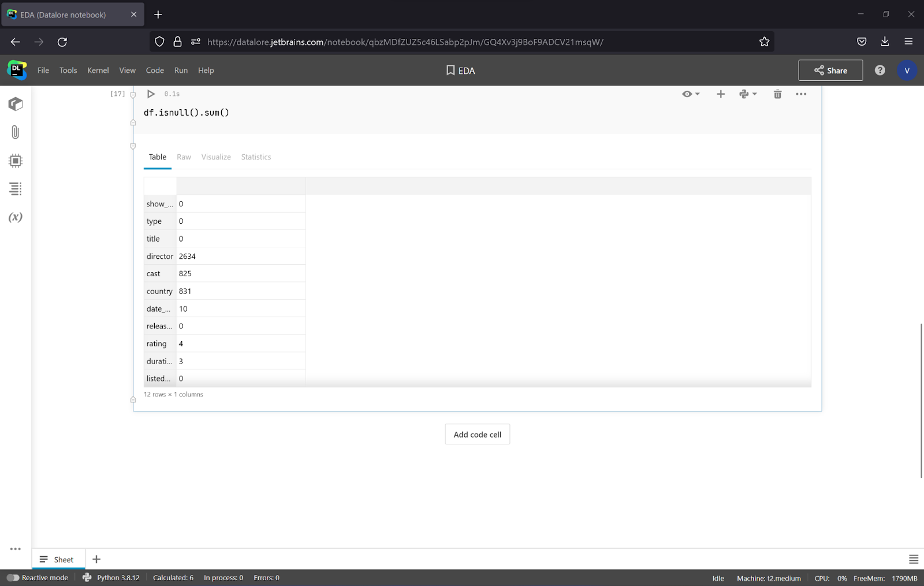The height and width of the screenshot is (586, 924).
Task: Open new browser tab
Action: [x=158, y=14]
